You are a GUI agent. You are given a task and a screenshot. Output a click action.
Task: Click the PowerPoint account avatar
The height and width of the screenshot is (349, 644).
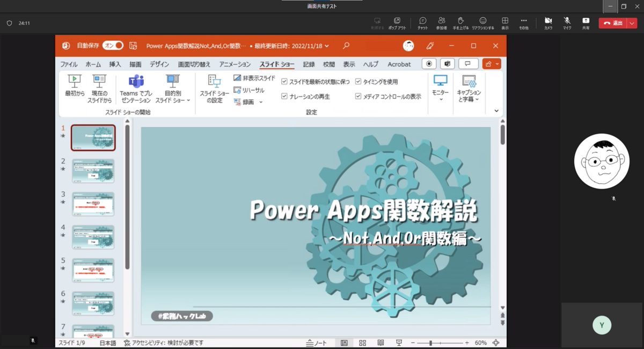(x=408, y=46)
